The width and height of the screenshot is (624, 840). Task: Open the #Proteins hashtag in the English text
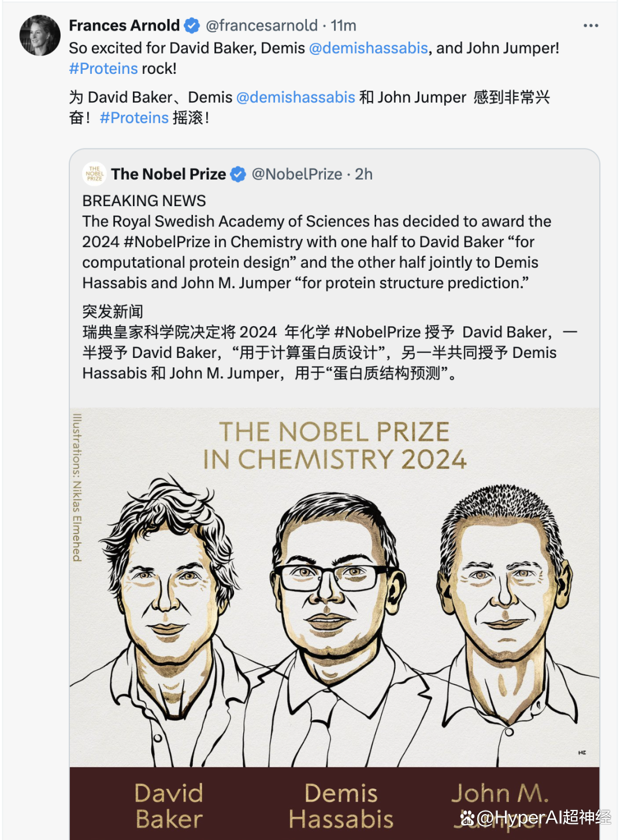pyautogui.click(x=103, y=69)
